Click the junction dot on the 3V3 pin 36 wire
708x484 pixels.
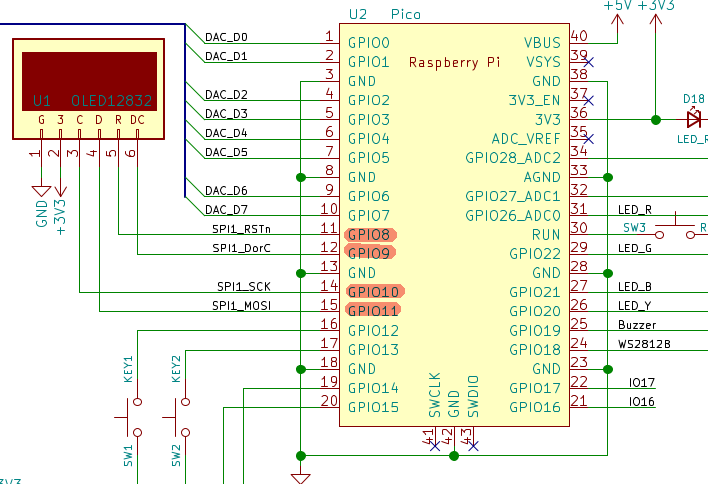(656, 120)
